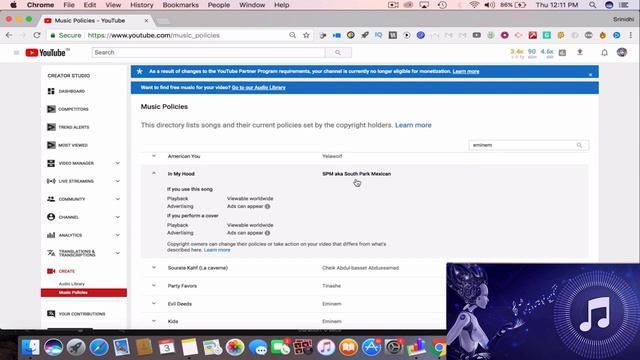Click the Chrome address bar URL
This screenshot has width=640, height=360.
coord(154,36)
